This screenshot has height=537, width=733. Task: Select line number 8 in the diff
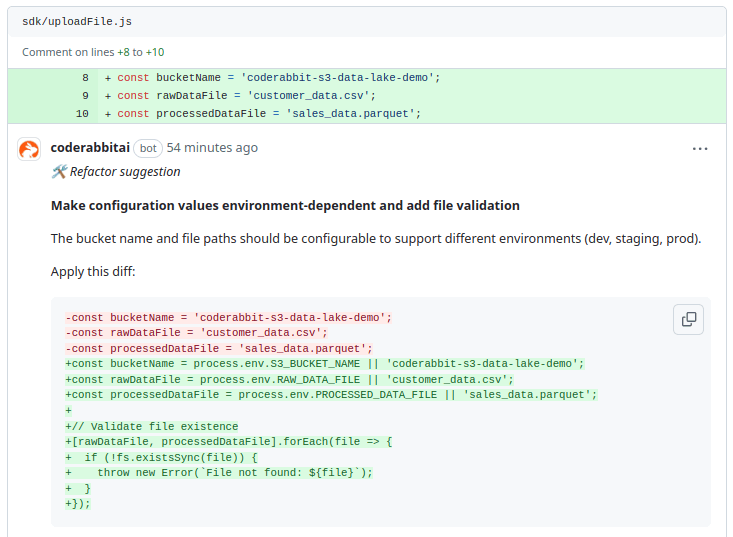coord(85,77)
